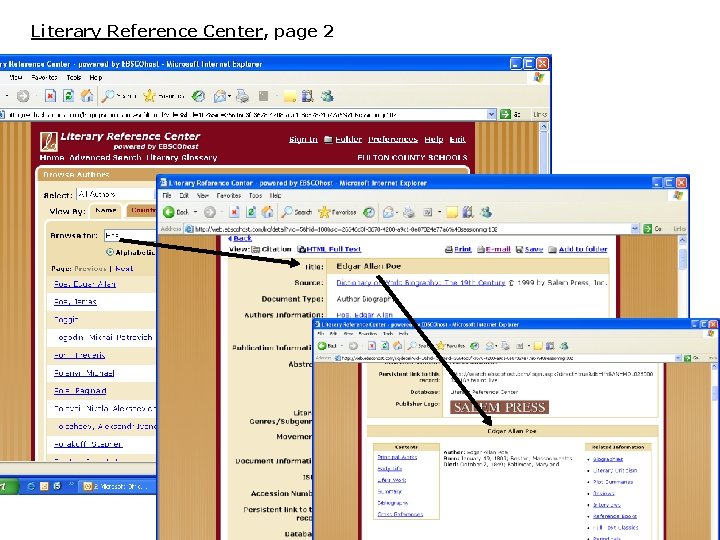Open Back history arrow in middle window
720x540 pixels.
(195, 212)
